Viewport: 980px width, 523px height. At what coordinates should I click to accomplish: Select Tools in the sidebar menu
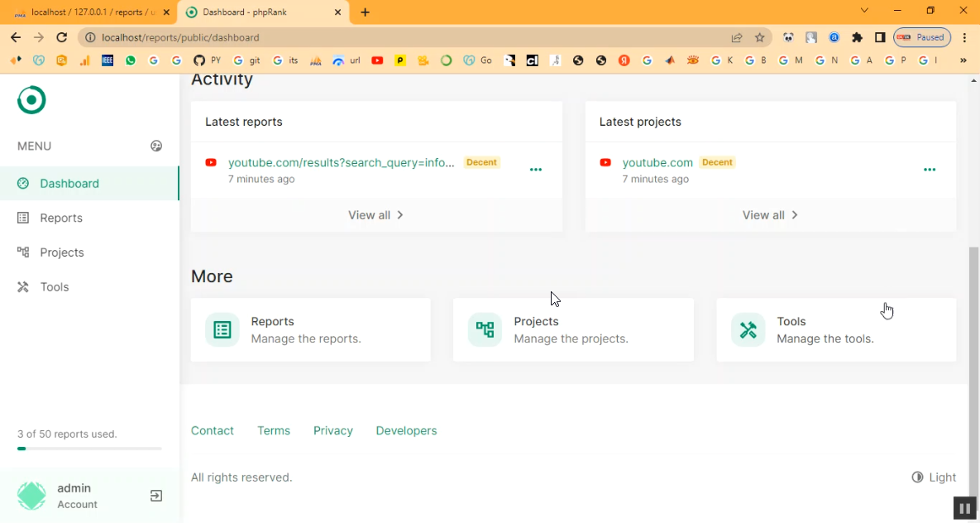point(55,287)
